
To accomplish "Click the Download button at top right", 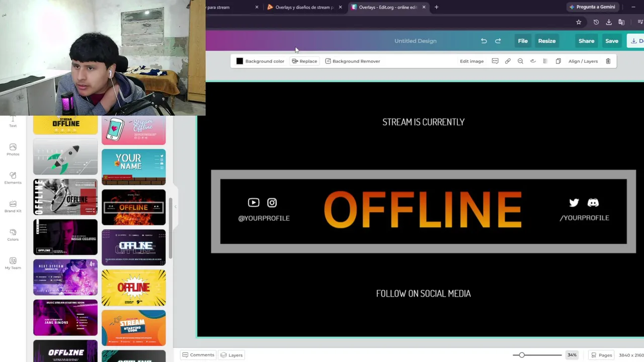I will click(x=635, y=41).
